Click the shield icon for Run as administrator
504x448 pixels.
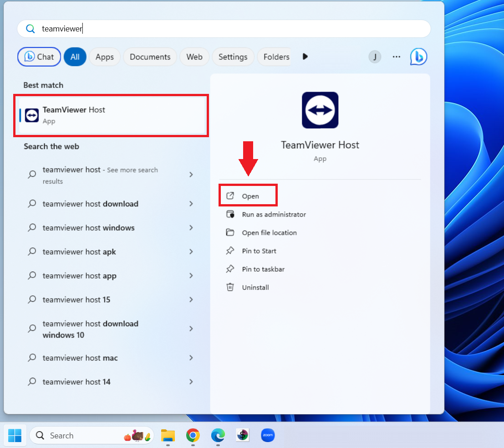click(x=230, y=214)
